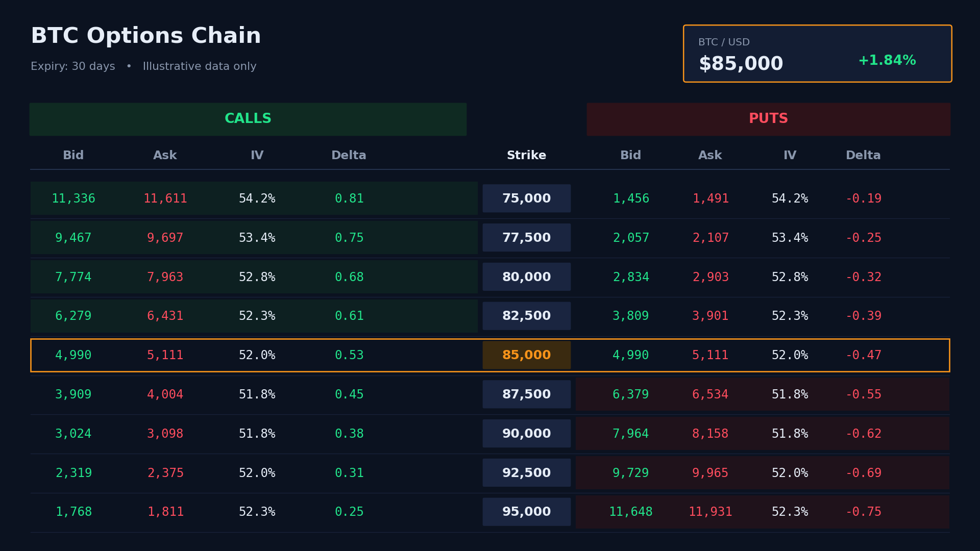Click call ask 5,111 in the 85,000 row
The width and height of the screenshot is (980, 551).
165,355
